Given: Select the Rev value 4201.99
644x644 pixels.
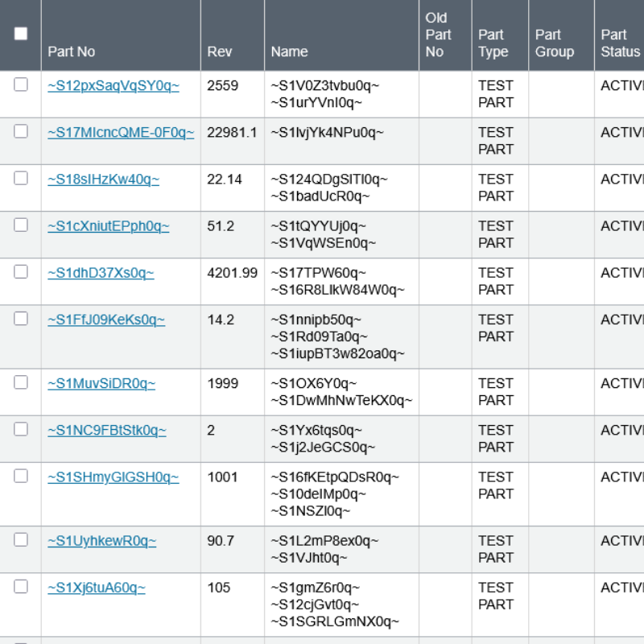Looking at the screenshot, I should [232, 273].
